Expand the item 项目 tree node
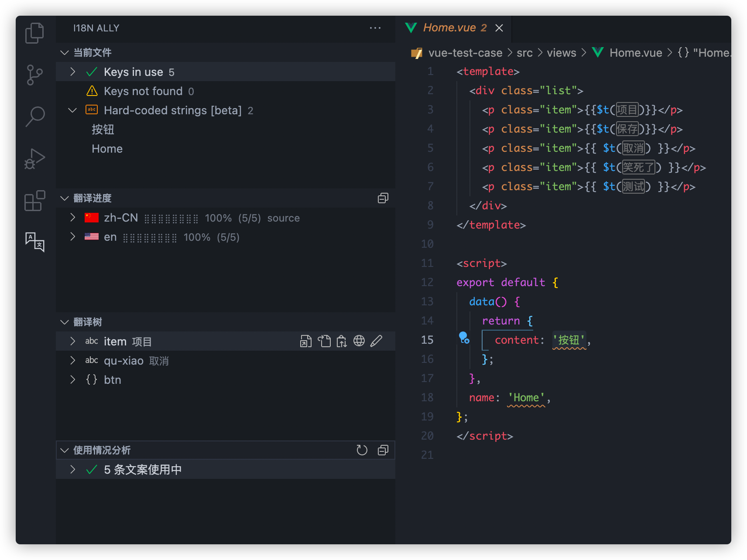747x560 pixels. tap(73, 341)
